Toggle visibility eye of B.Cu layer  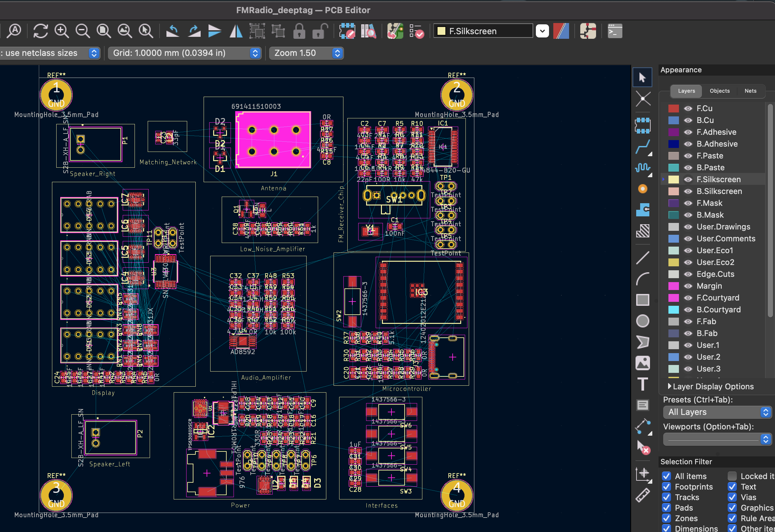point(688,120)
